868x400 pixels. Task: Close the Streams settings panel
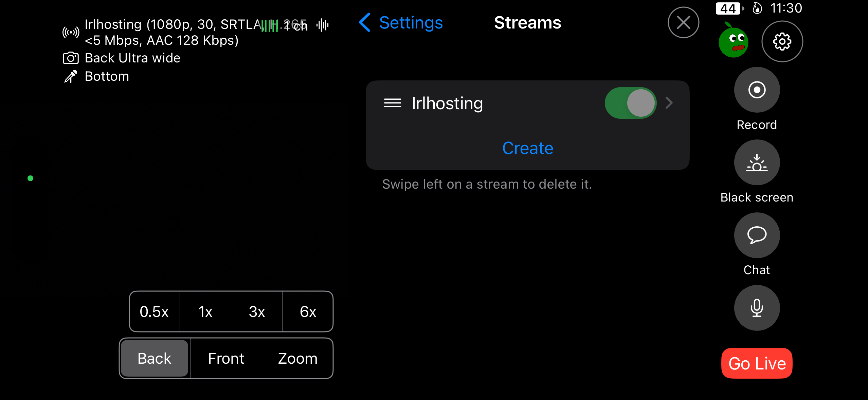tap(683, 23)
